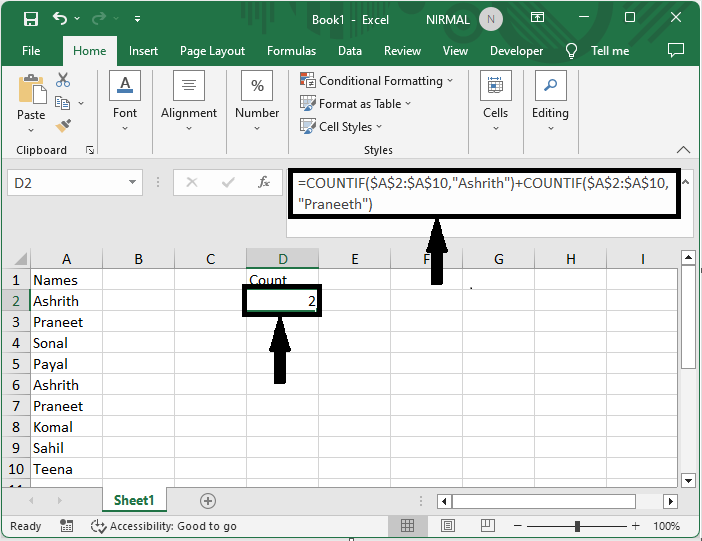Open the Review tab
Viewport: 702px width, 541px height.
click(402, 51)
